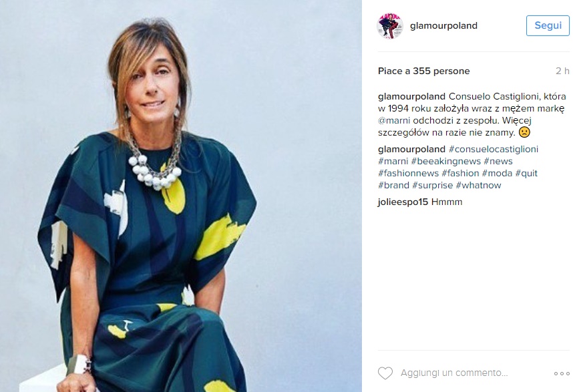
Task: Open the #surprise hashtag
Action: pyautogui.click(x=432, y=185)
